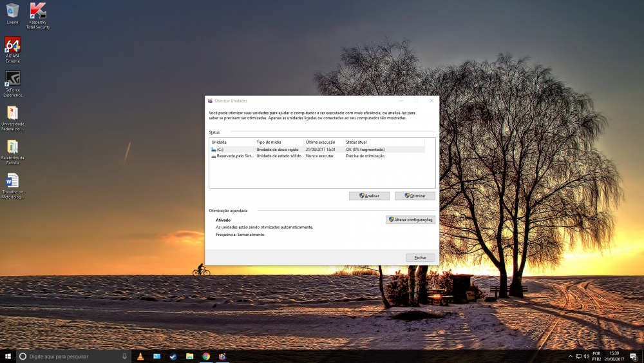Launch GeForce Experience from desktop

[13, 79]
